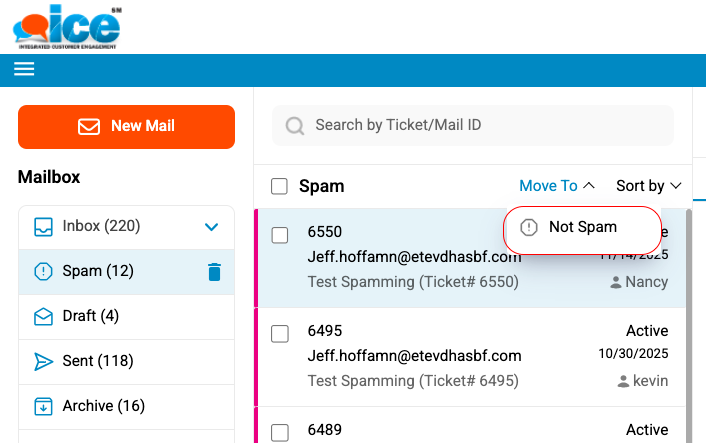
Task: Click the Sent paper plane icon
Action: (43, 362)
